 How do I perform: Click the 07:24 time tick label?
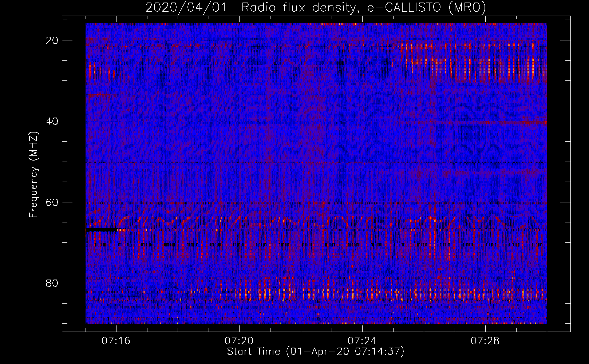(362, 341)
